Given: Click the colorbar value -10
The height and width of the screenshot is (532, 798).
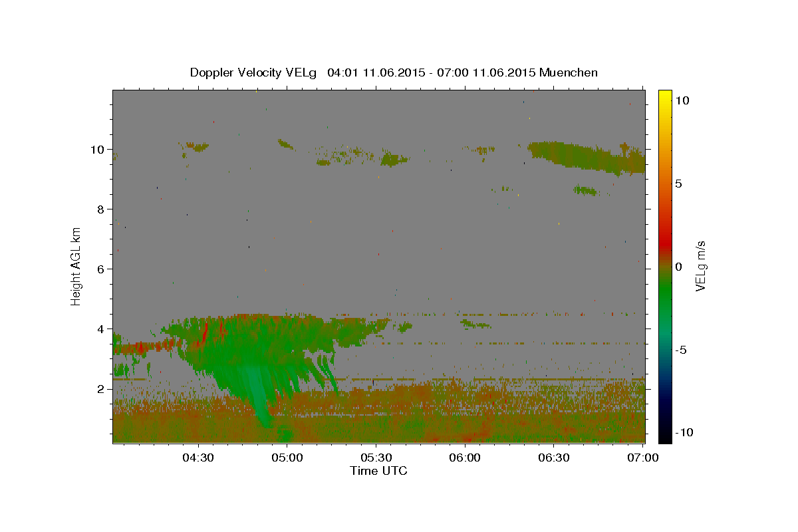Looking at the screenshot, I should (684, 432).
